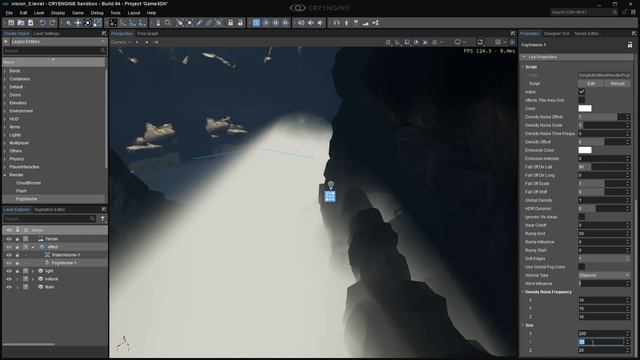The image size is (640, 360).
Task: Adjust the Density Noise Offset slider
Action: click(x=602, y=117)
